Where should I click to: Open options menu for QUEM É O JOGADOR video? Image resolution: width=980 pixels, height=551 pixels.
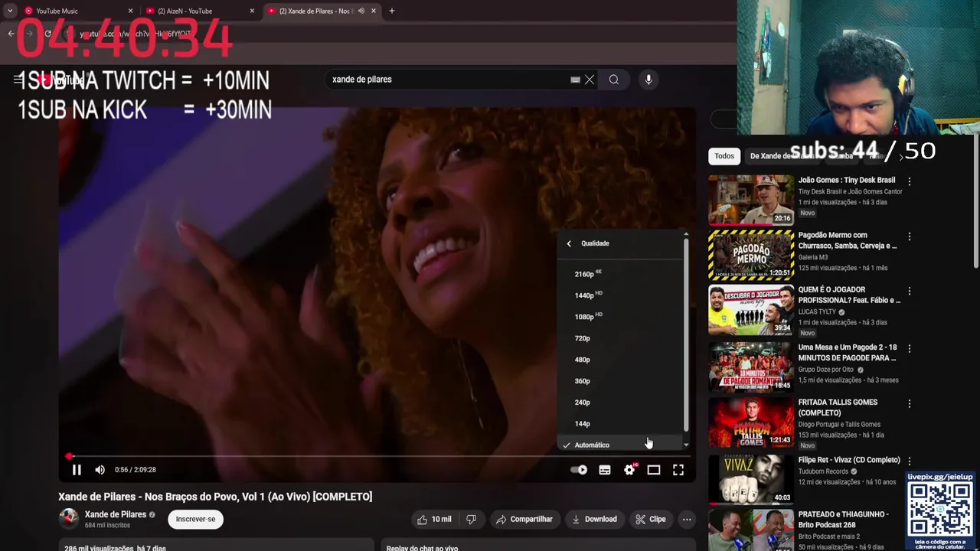point(910,291)
